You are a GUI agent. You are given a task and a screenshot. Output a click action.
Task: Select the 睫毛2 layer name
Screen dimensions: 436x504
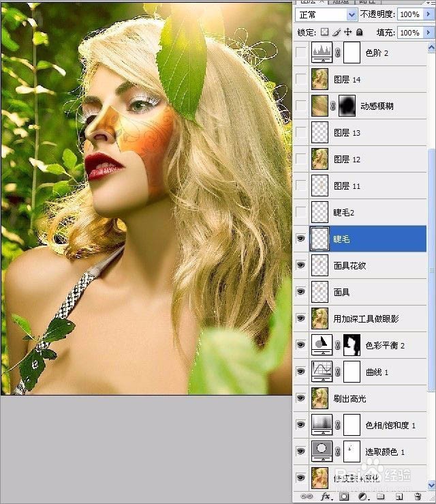point(343,213)
